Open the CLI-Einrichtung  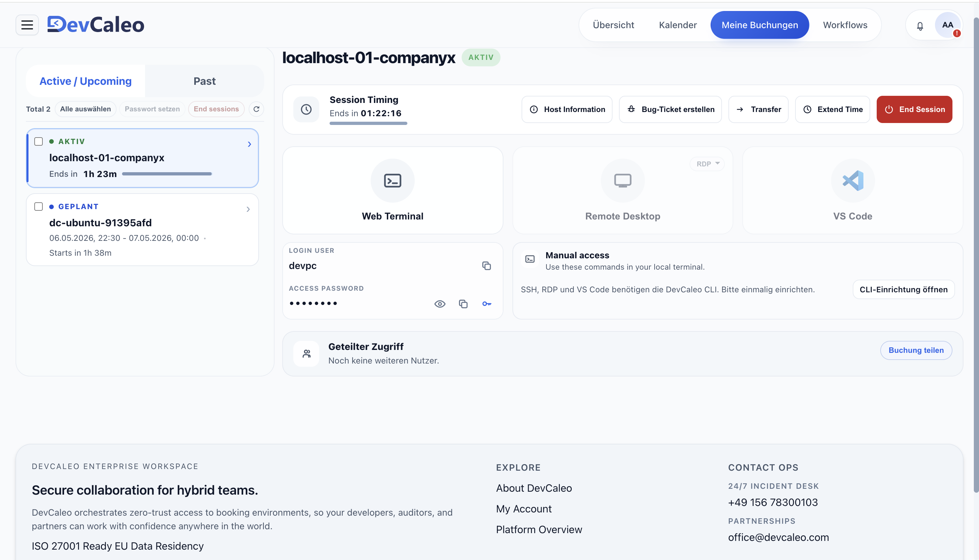pyautogui.click(x=904, y=289)
